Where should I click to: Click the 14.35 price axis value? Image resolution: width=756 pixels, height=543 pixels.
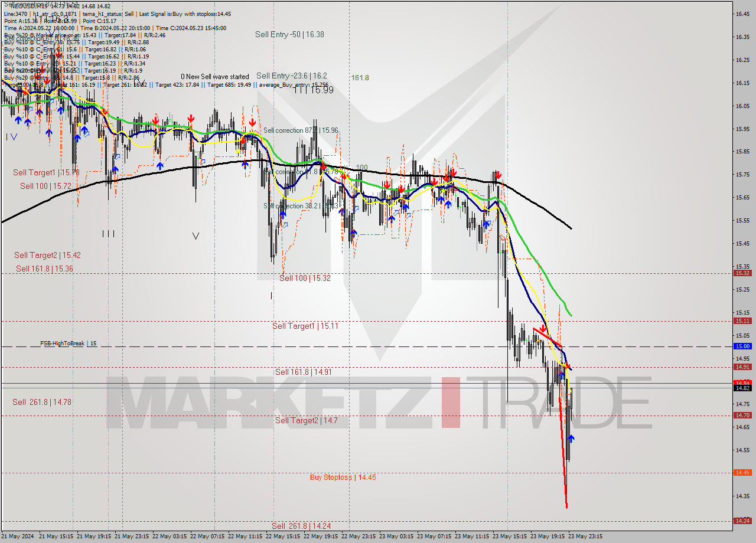(742, 496)
